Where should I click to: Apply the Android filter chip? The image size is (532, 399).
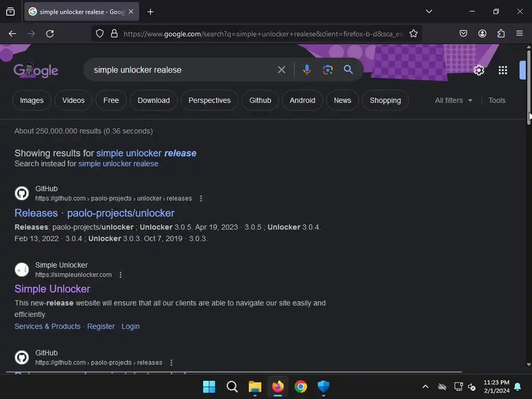(x=302, y=100)
